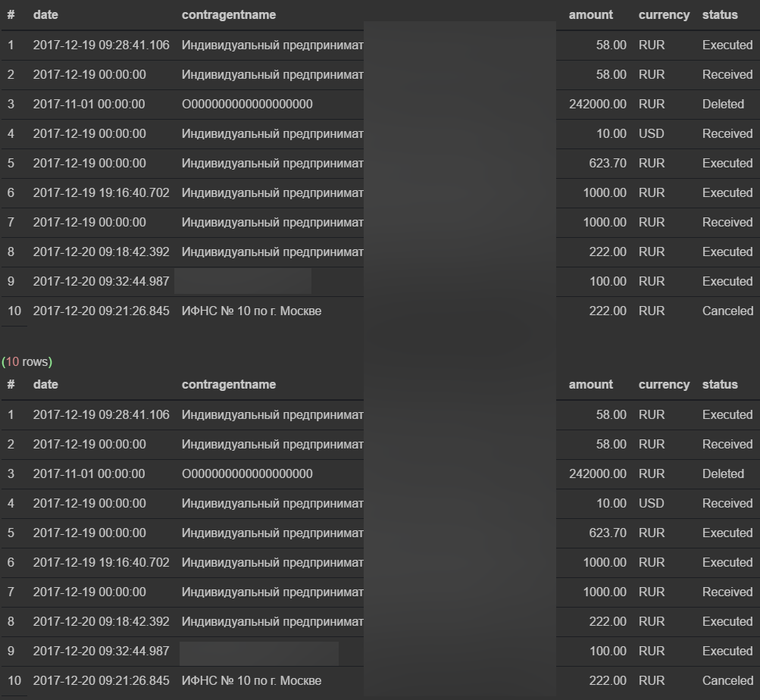Click amount 100.00 in the second table
760x700 pixels.
tap(608, 652)
